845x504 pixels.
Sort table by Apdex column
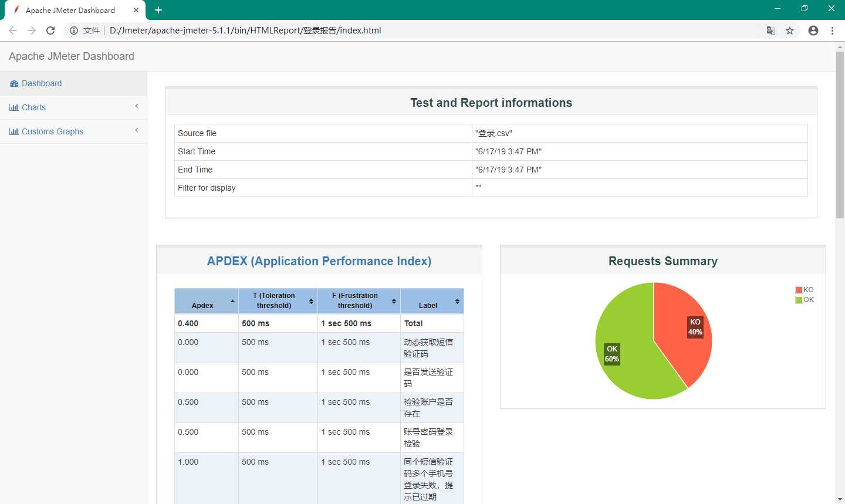coord(207,301)
